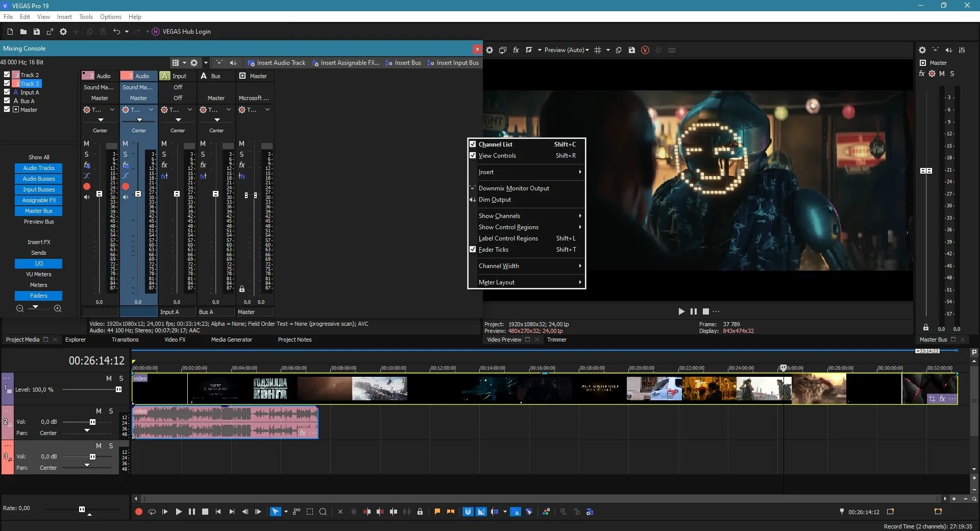Toggle View Controls in context menu

[x=526, y=156]
